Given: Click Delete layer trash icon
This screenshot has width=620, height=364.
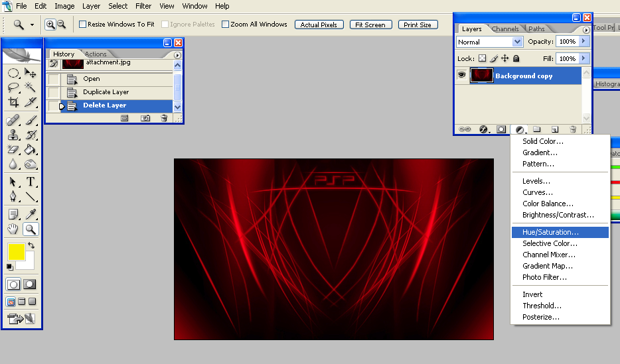Looking at the screenshot, I should tap(573, 129).
